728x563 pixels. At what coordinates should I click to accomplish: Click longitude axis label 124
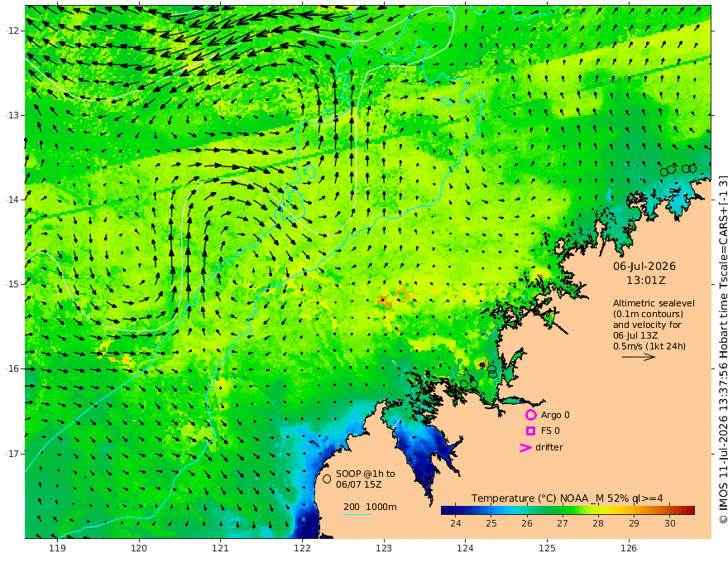click(466, 548)
